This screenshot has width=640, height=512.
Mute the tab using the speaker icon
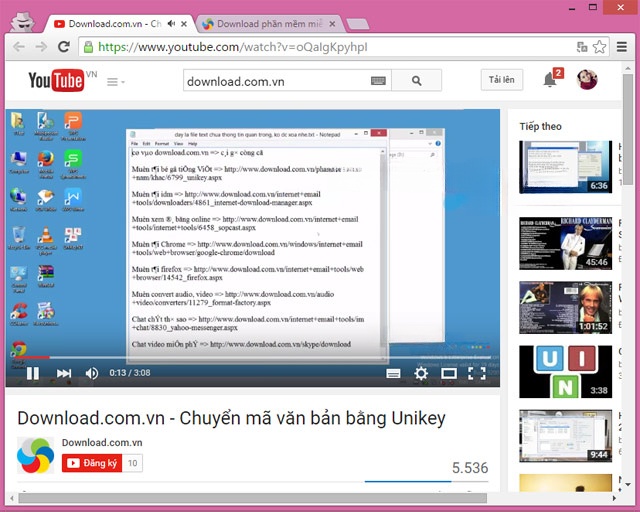[x=171, y=24]
